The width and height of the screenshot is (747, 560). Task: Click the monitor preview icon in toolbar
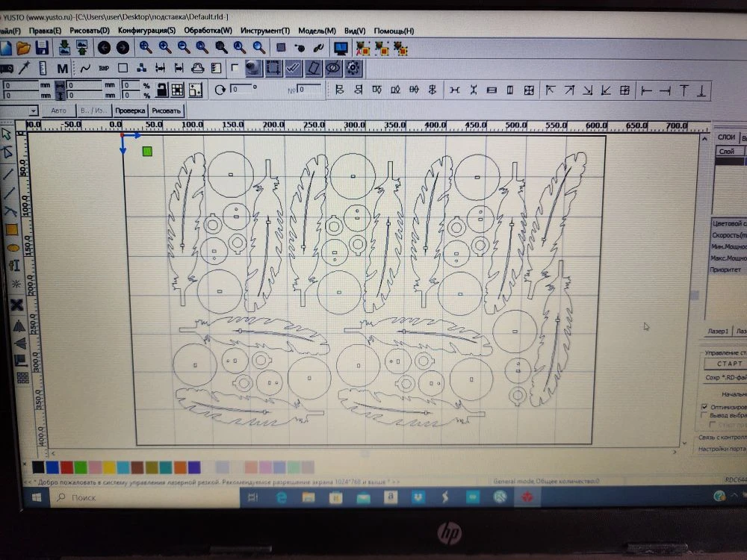pos(341,49)
